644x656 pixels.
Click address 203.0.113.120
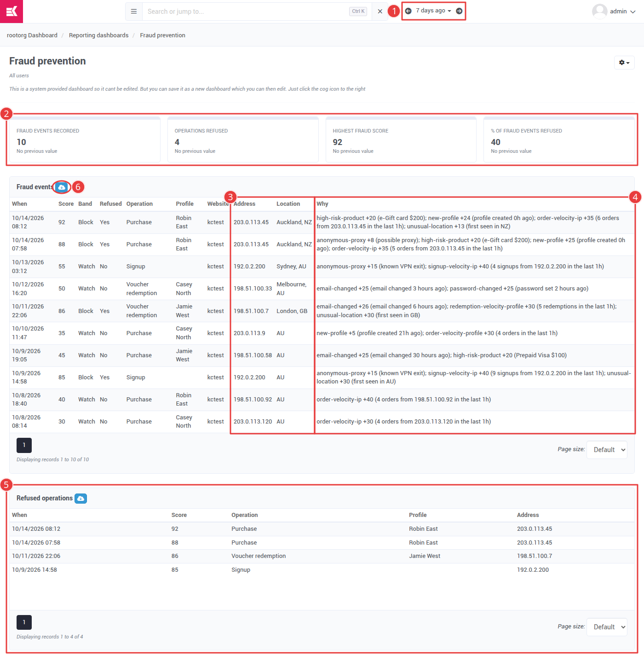click(x=253, y=422)
